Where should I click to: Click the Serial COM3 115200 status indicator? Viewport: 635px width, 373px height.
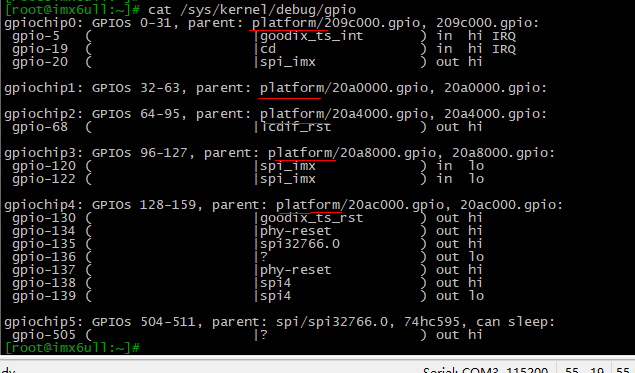point(485,369)
